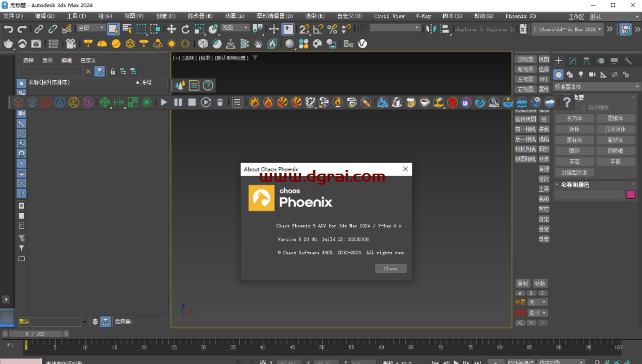Open the project path dropdown
Viewport: 642px width, 364px height.
point(567,30)
